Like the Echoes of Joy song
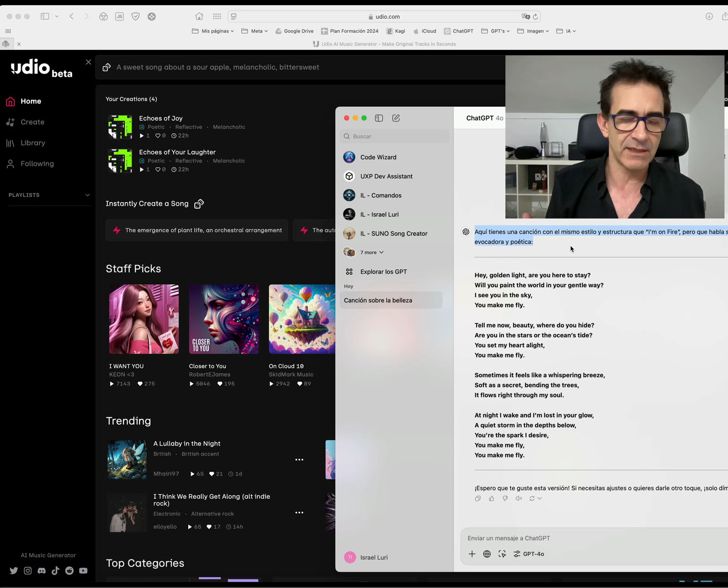 click(158, 136)
